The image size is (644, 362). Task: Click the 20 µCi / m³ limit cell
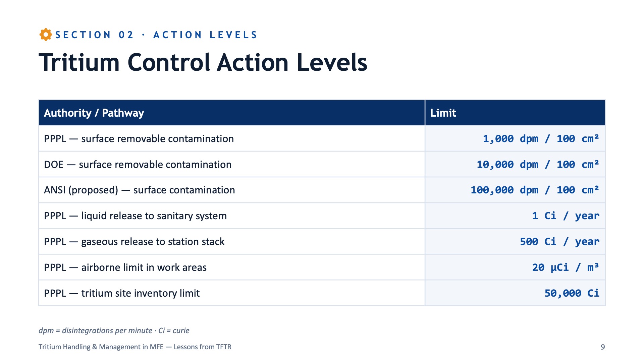515,267
